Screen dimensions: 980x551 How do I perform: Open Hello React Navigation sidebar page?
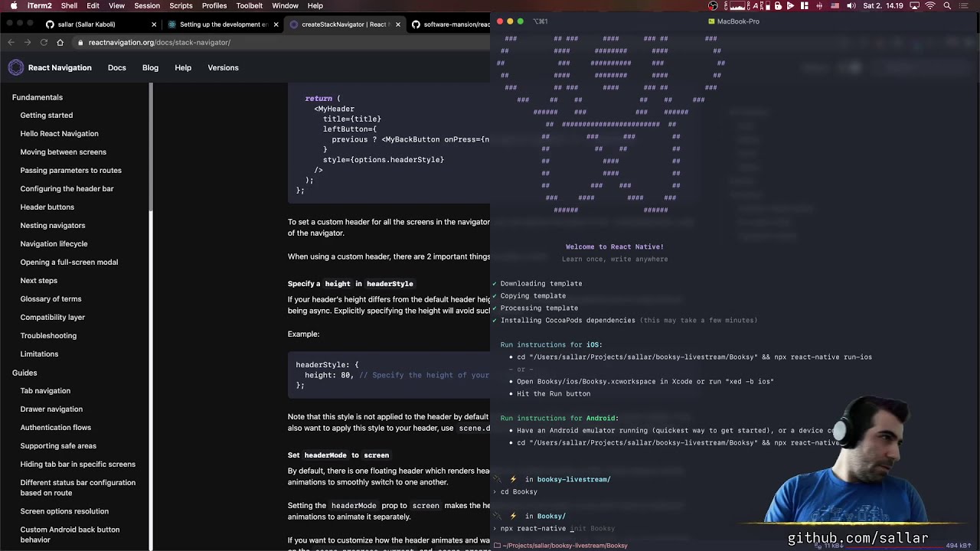coord(59,133)
